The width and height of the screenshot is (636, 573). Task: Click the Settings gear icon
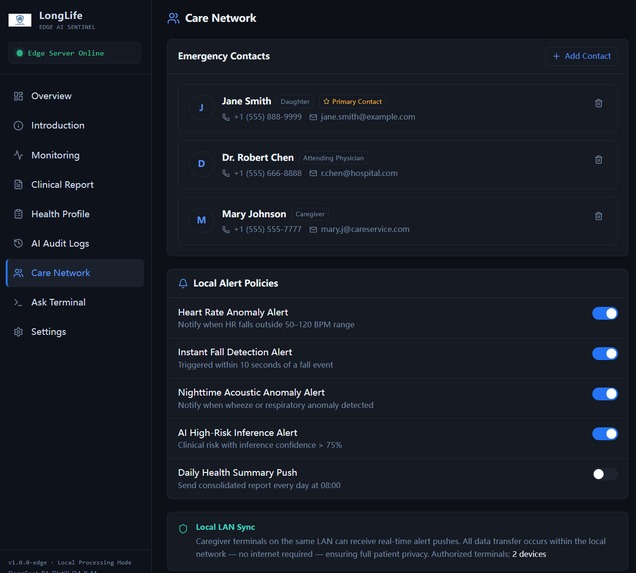pyautogui.click(x=18, y=332)
